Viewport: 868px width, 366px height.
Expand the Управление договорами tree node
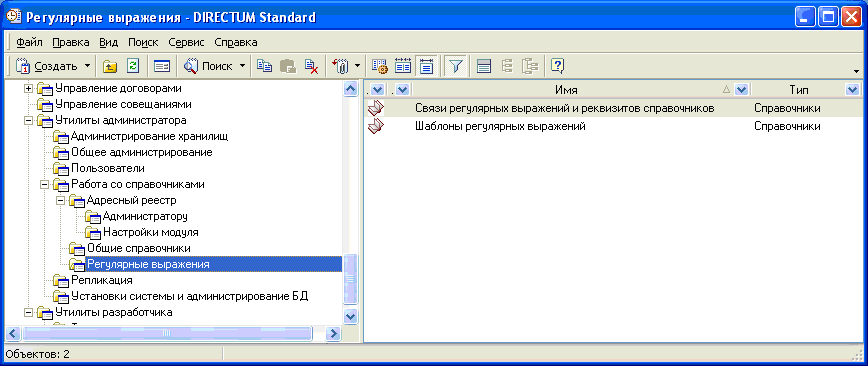tap(29, 89)
